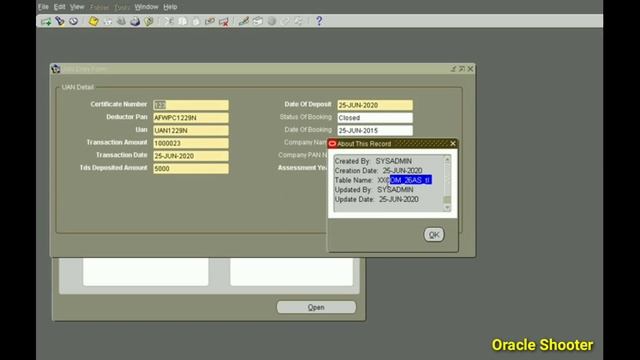Click the Next Step toolbar icon
Image resolution: width=640 pixels, height=360 pixels.
108,21
